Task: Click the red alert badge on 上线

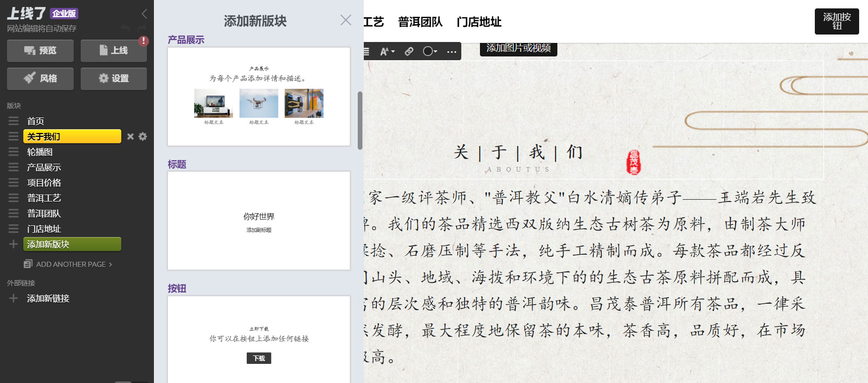Action: point(144,41)
